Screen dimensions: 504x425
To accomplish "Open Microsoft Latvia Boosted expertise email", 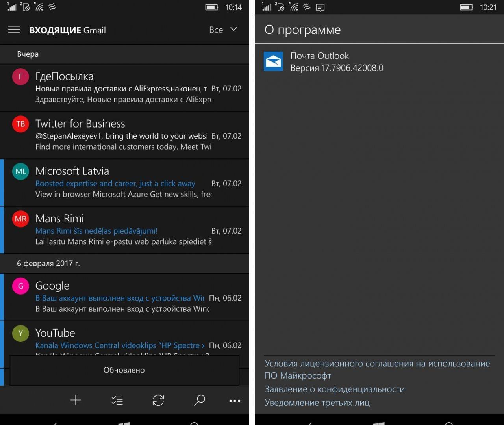I will pos(124,183).
